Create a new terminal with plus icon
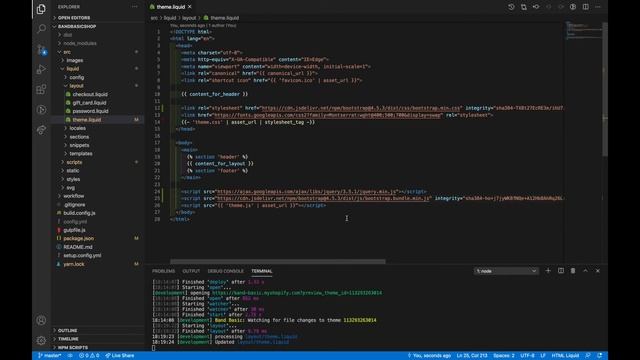640x360 pixels. (x=548, y=271)
